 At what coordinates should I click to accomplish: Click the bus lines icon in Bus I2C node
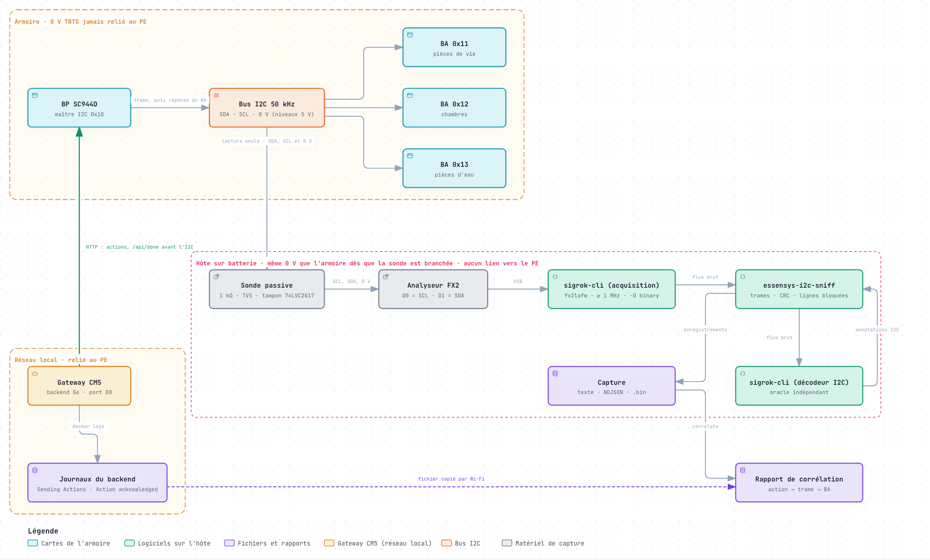click(x=216, y=95)
